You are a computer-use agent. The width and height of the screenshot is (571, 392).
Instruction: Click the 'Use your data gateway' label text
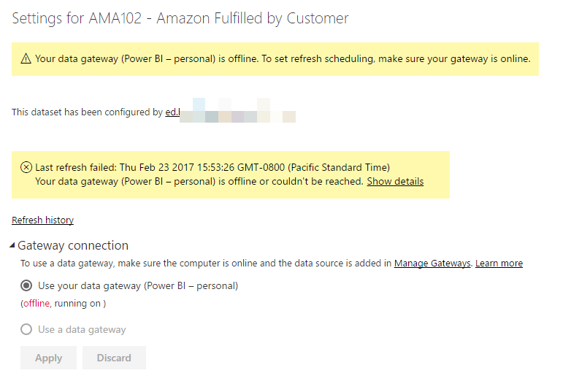point(138,285)
